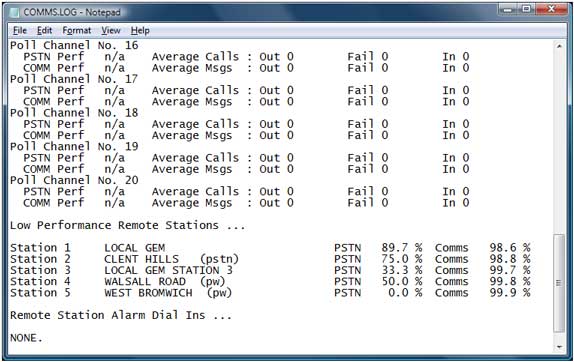Click 'Station 1' row label

[40, 248]
